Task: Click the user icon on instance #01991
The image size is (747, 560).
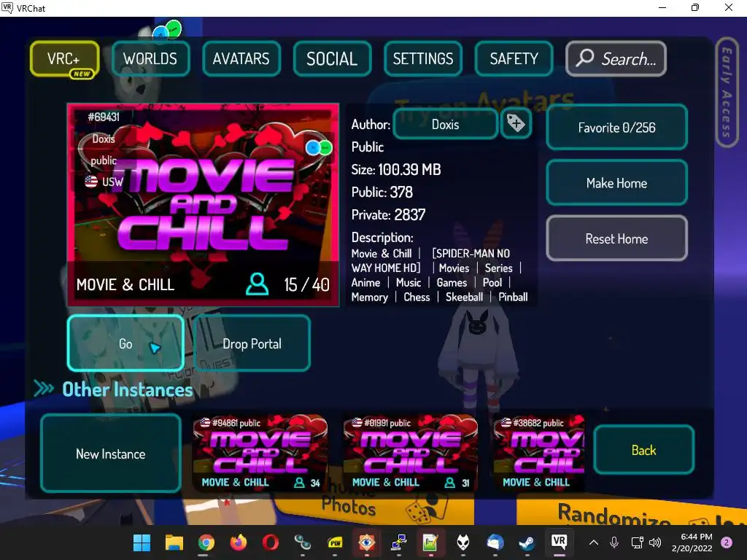Action: tap(449, 483)
